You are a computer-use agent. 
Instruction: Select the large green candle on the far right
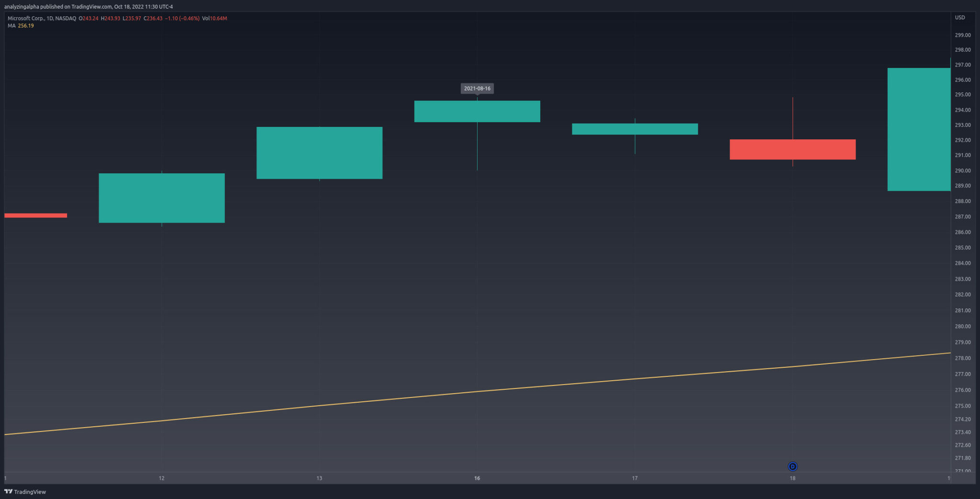point(918,130)
